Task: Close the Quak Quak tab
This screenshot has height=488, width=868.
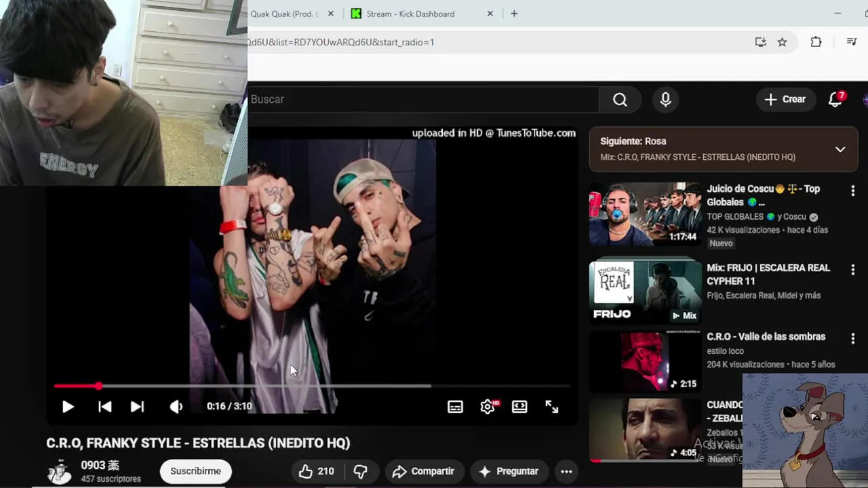Action: pos(331,14)
